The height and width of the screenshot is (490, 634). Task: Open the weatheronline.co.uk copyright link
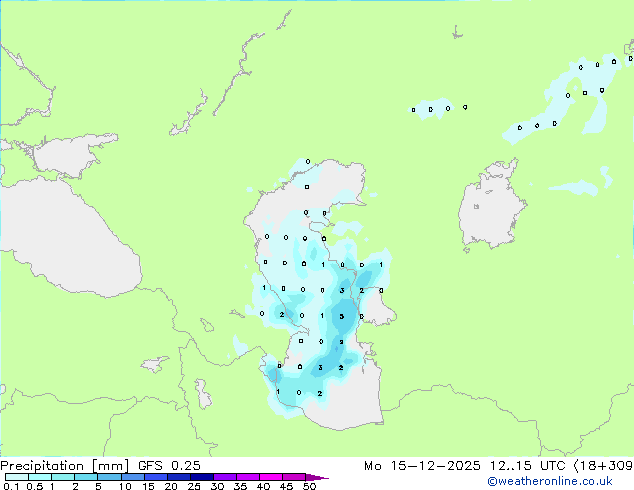(x=550, y=481)
